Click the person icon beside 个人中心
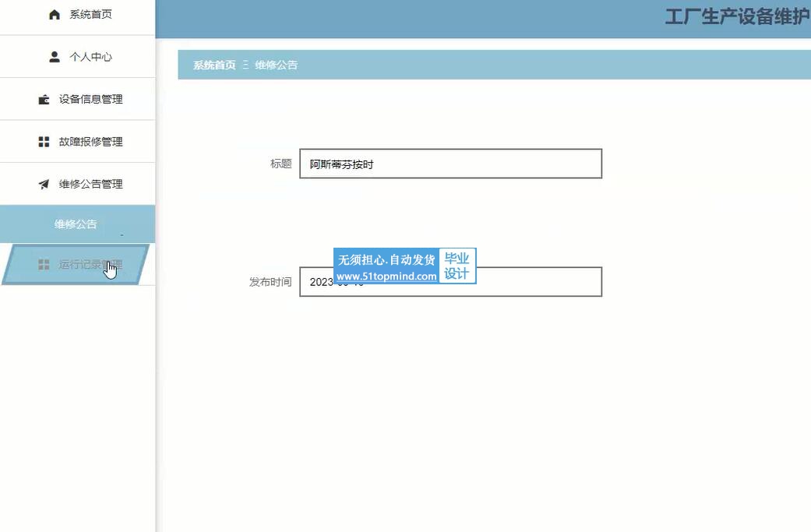This screenshot has height=532, width=811. tap(55, 57)
